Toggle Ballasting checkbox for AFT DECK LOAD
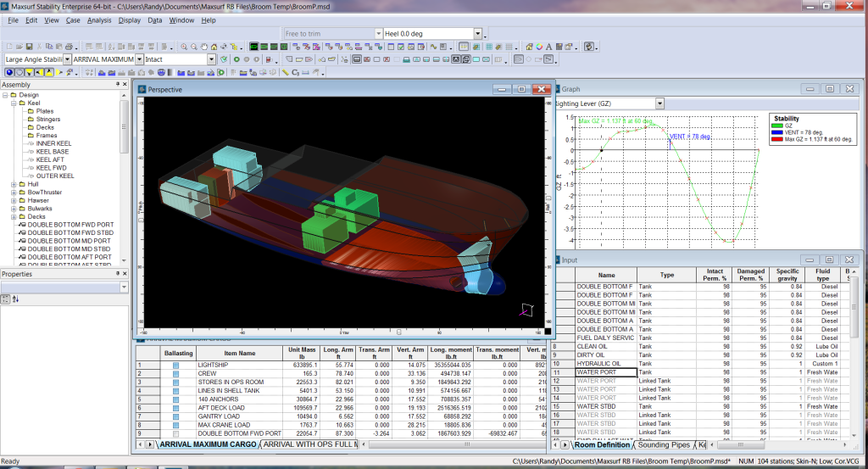The width and height of the screenshot is (868, 469). point(175,408)
